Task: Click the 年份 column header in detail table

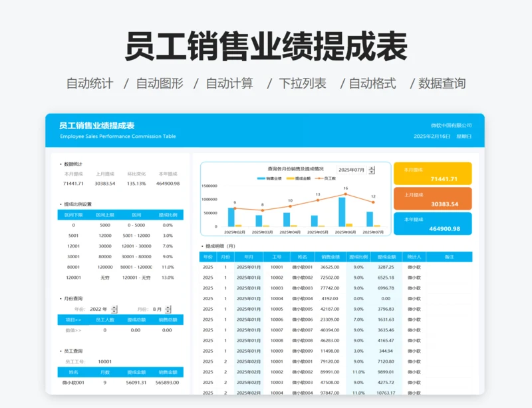Action: 208,257
